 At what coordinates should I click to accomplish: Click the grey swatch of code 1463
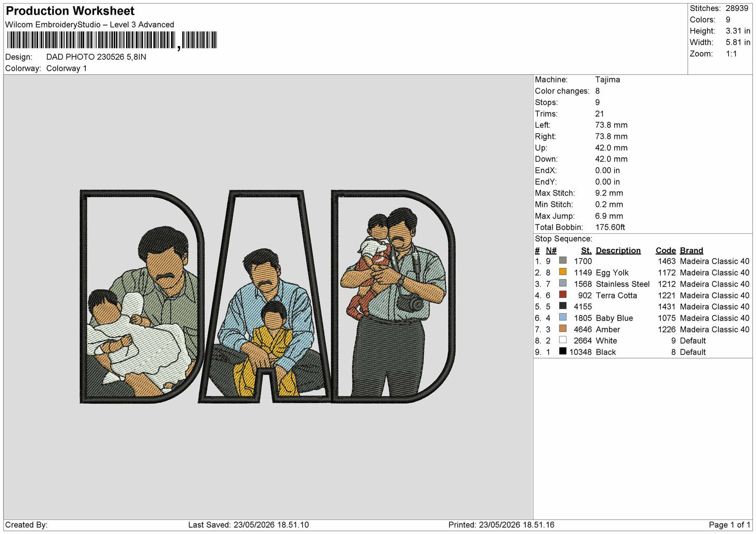[563, 260]
